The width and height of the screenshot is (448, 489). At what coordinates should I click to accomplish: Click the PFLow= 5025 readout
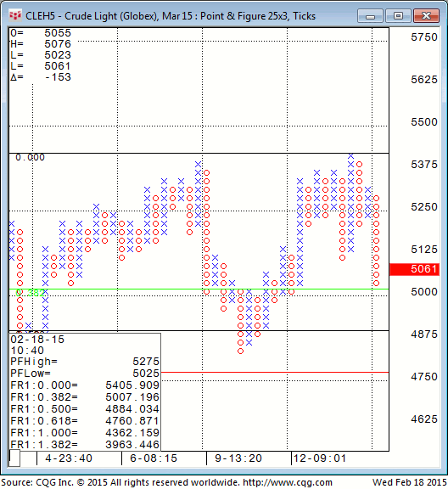click(x=85, y=374)
